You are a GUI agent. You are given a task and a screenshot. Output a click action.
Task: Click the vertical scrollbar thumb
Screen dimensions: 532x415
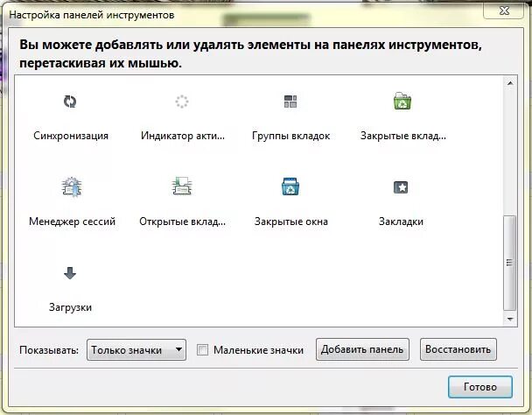tap(509, 263)
